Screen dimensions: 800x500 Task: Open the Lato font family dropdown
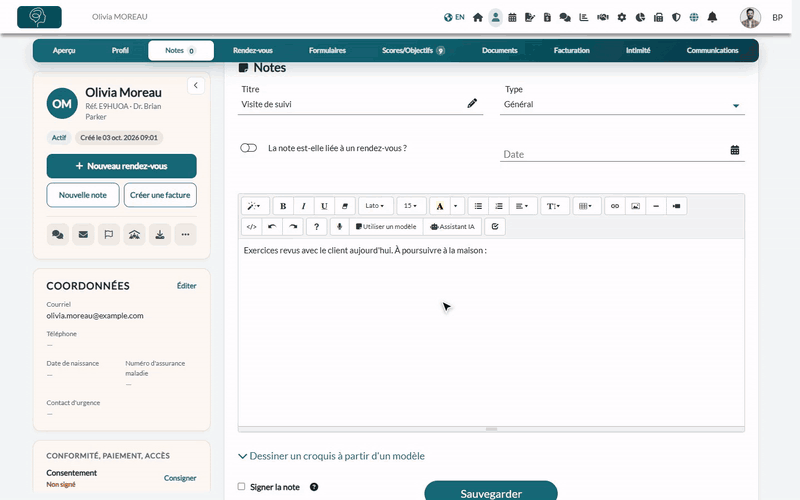376,206
